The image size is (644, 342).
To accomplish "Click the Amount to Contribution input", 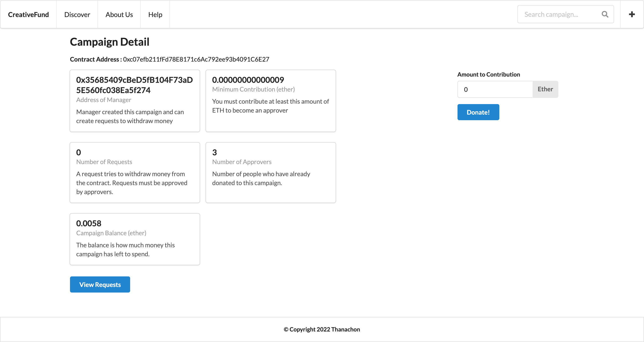I will 495,89.
